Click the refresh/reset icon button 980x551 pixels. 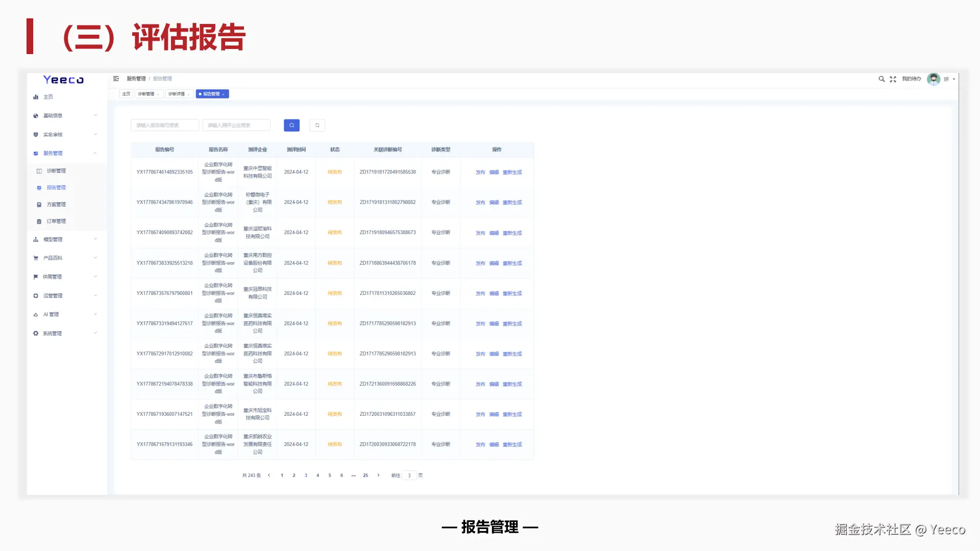tap(317, 125)
